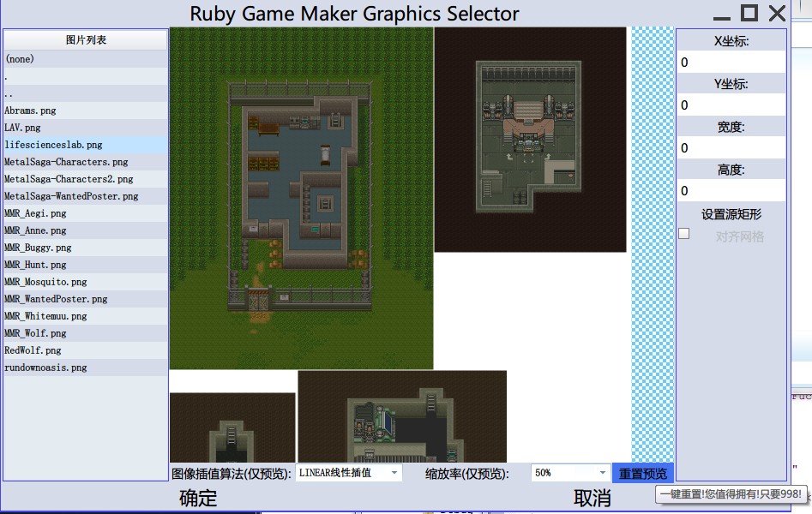Enable the 对齐网格 checkbox
The height and width of the screenshot is (514, 812).
(x=684, y=234)
